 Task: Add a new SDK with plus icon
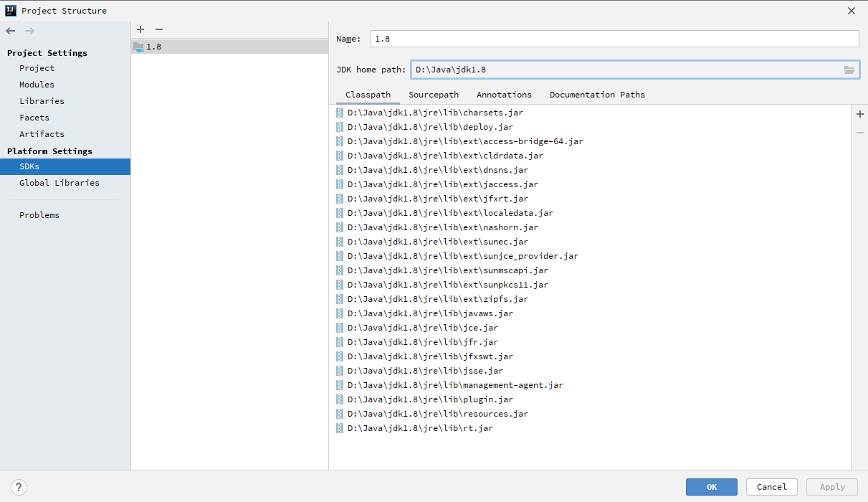(x=140, y=29)
